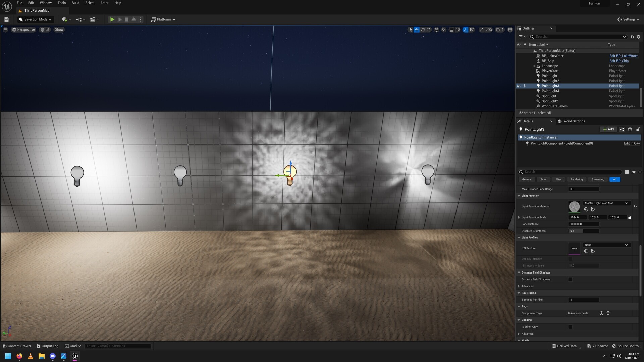
Task: Select the rotate transform tool in viewport
Action: click(423, 30)
